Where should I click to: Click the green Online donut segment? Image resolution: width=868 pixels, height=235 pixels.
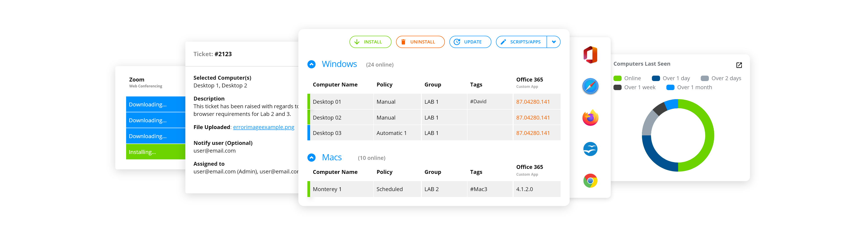pos(709,135)
